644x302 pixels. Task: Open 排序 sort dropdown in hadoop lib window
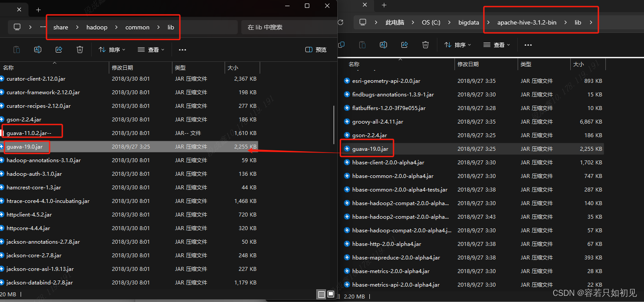[x=112, y=50]
